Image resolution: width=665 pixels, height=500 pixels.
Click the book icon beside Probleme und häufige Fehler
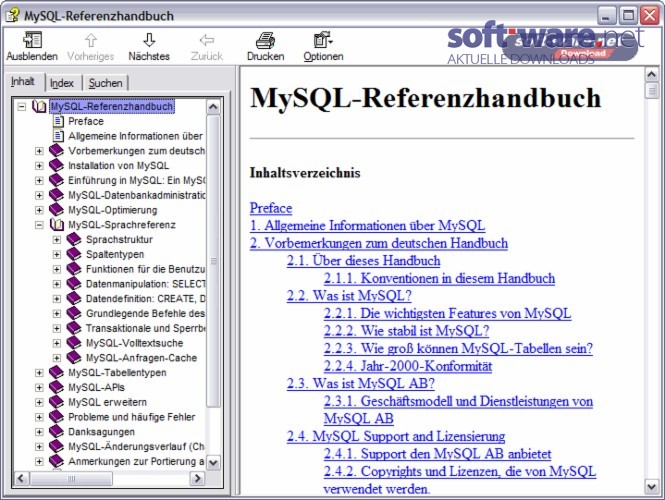pyautogui.click(x=56, y=417)
